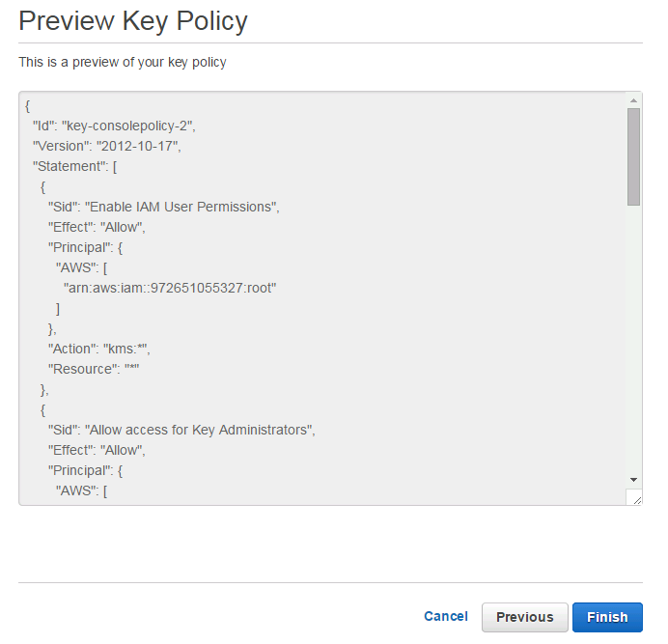Click the Preview Key Policy heading

coord(133,21)
